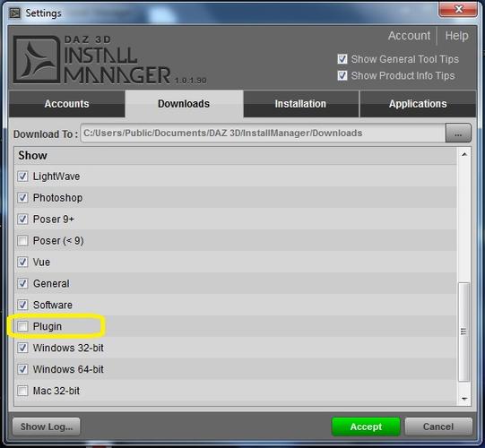Enable the Plugin checkbox
Viewport: 485px width, 448px height.
coord(22,326)
